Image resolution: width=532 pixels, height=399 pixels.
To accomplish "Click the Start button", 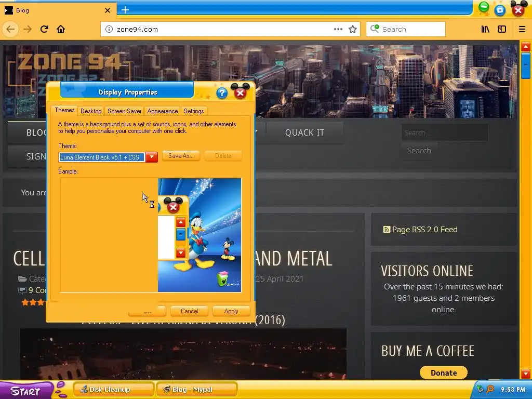I will 26,391.
